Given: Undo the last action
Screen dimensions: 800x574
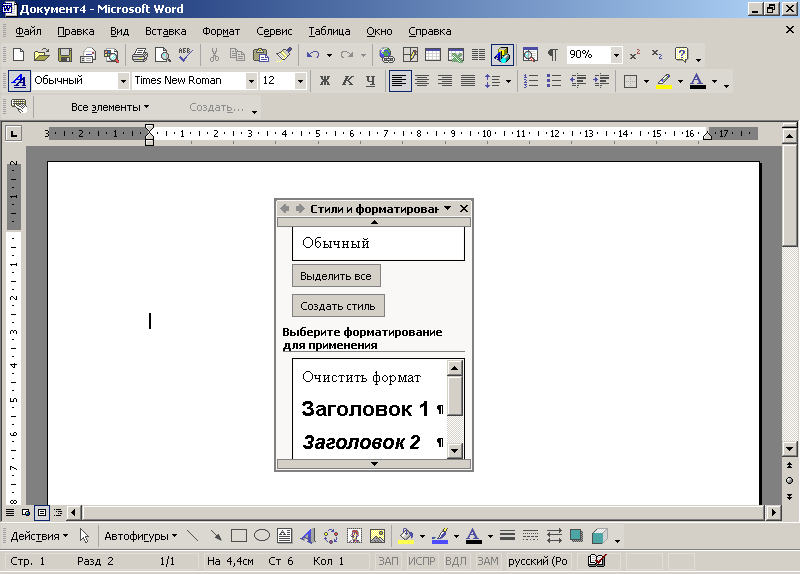Looking at the screenshot, I should pos(313,55).
